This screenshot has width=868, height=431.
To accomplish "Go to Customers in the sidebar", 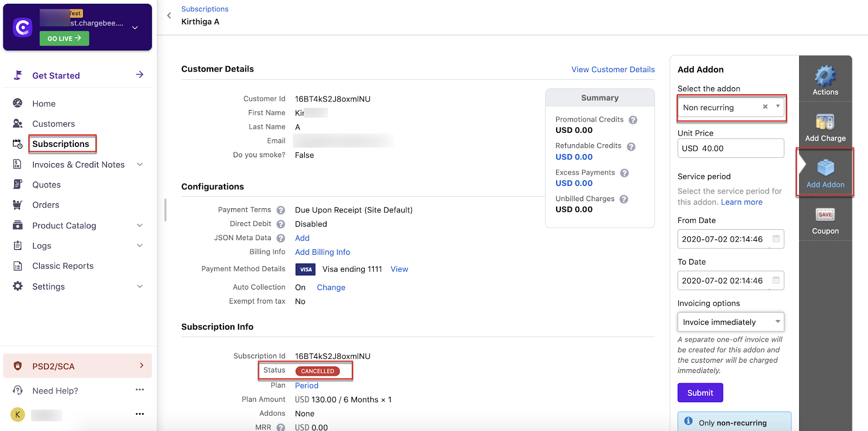I will pos(54,124).
